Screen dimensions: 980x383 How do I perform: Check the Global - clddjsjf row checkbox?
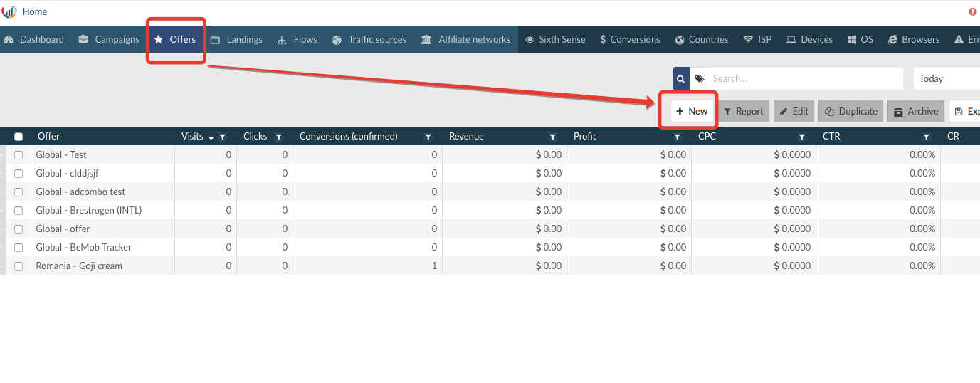pos(19,174)
